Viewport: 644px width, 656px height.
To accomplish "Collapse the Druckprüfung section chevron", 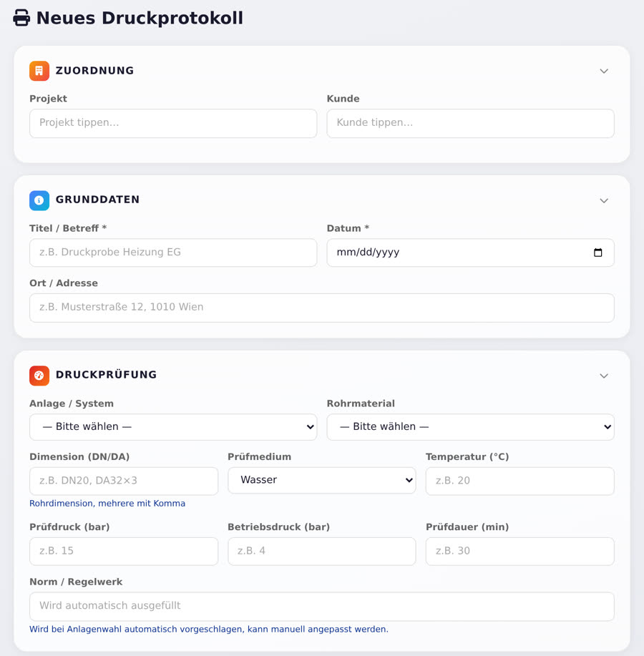I will (604, 376).
